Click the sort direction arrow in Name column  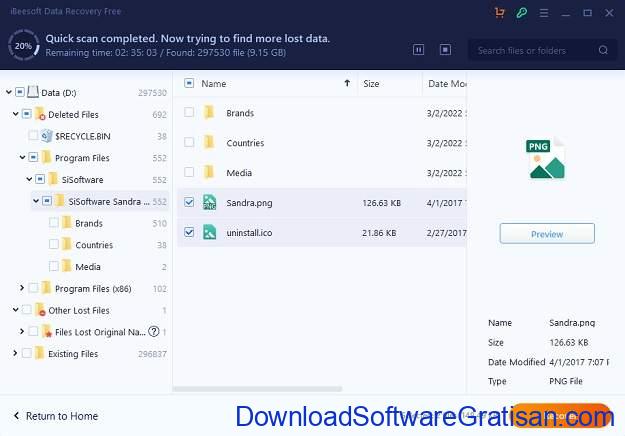tap(347, 83)
